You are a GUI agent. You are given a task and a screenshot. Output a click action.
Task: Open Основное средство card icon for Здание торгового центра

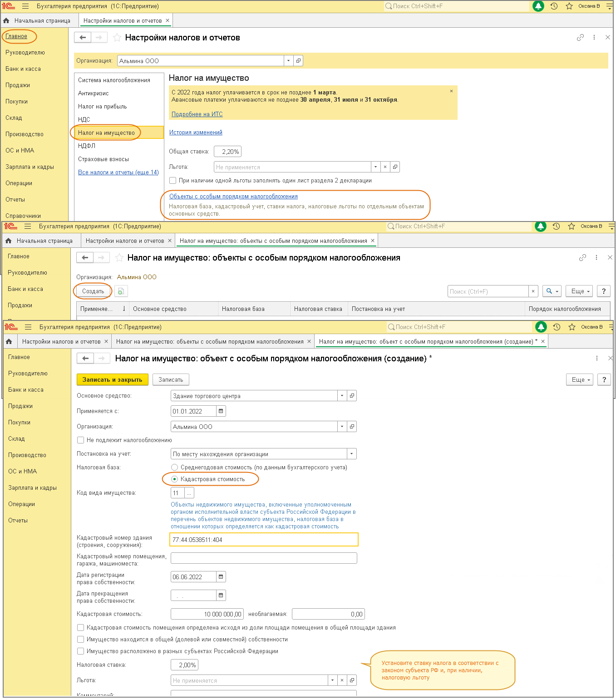click(x=352, y=396)
